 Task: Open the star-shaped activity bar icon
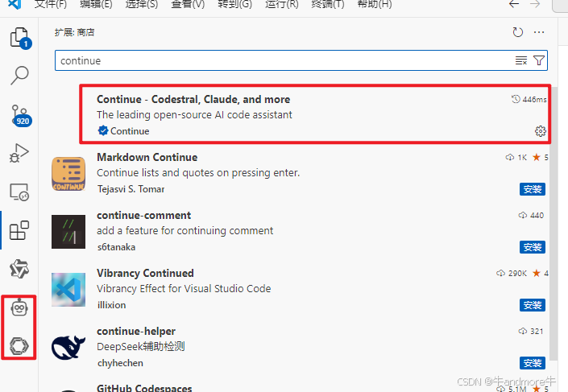pyautogui.click(x=19, y=269)
